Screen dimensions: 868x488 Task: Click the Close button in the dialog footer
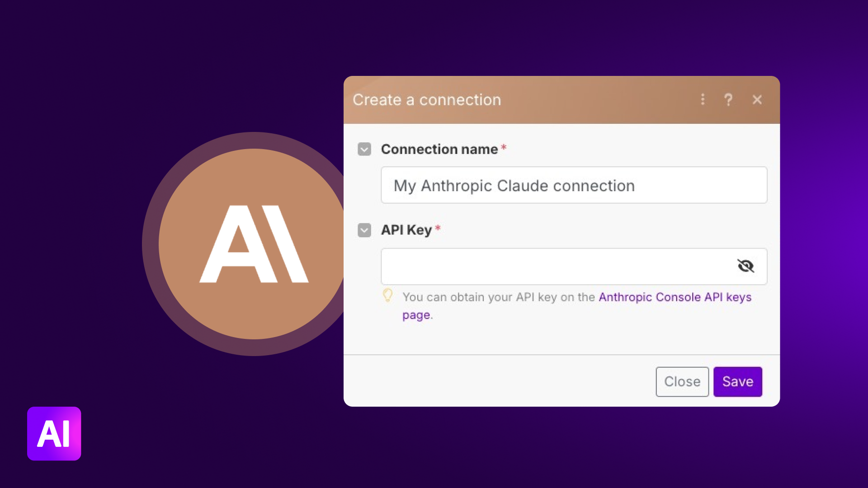682,381
